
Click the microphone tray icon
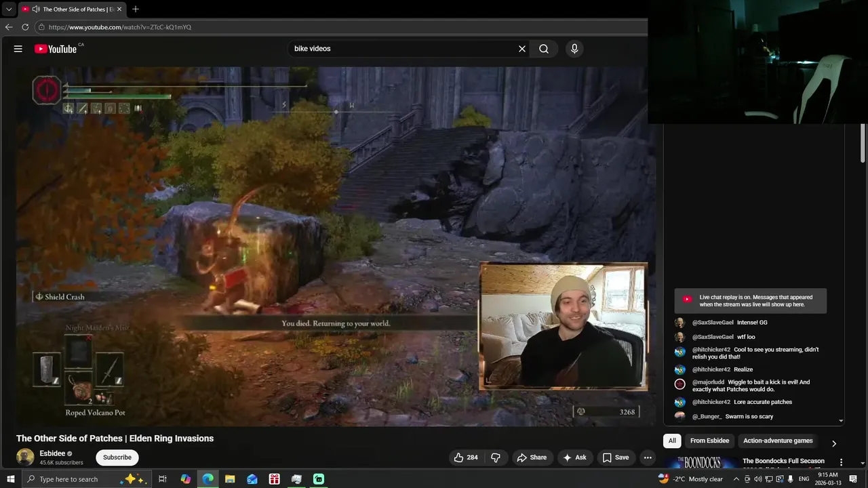pos(790,479)
